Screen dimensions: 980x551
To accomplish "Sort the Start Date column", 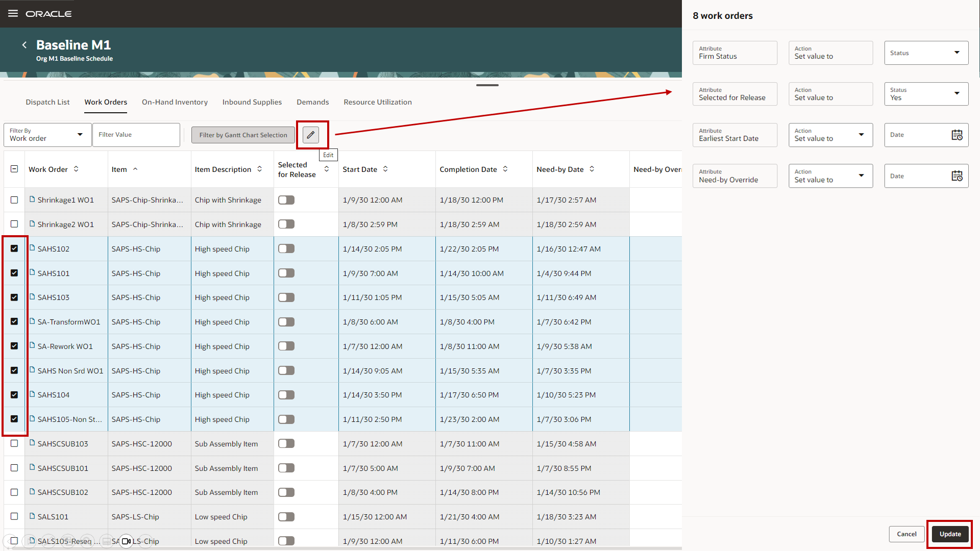I will [385, 169].
